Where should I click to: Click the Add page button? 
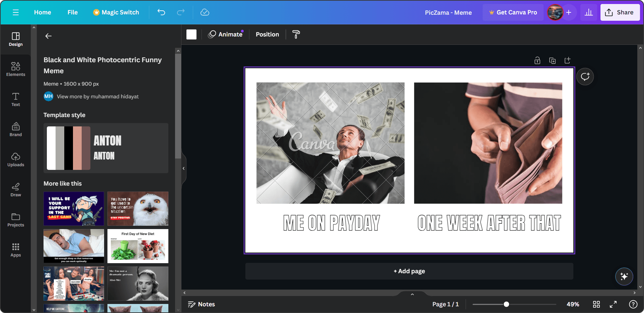[x=409, y=271]
